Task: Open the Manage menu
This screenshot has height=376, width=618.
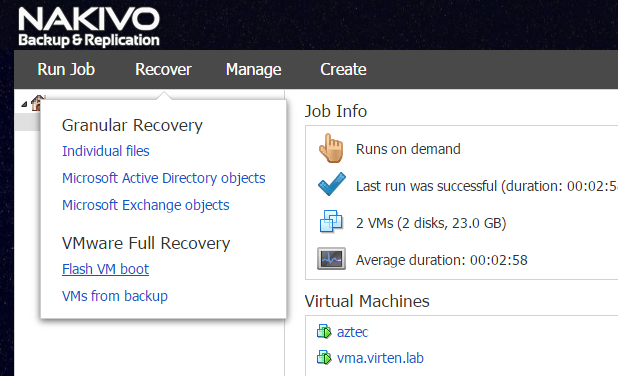Action: [x=253, y=69]
